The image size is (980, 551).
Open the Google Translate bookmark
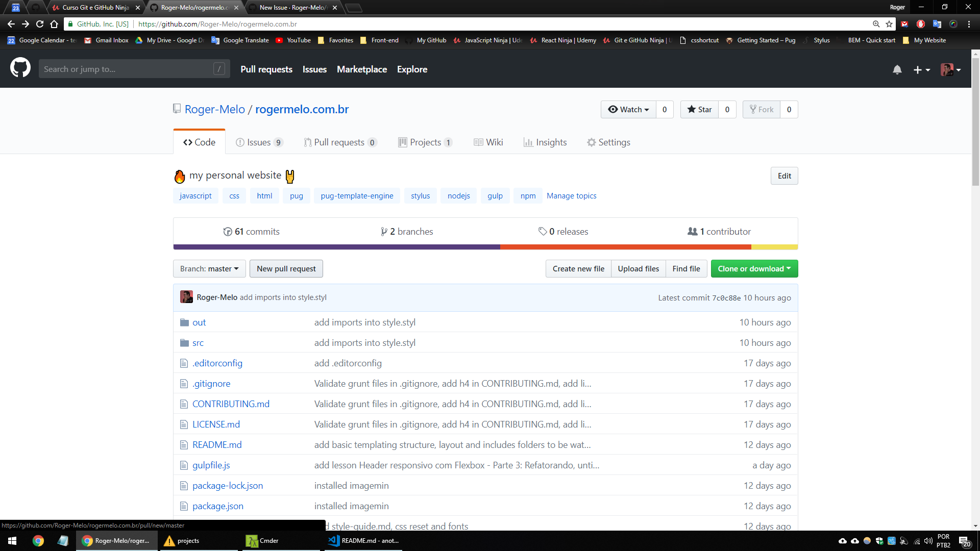240,40
